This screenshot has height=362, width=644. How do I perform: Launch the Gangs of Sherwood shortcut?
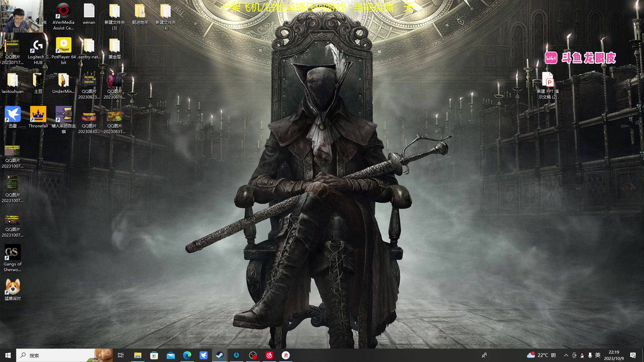[12, 258]
